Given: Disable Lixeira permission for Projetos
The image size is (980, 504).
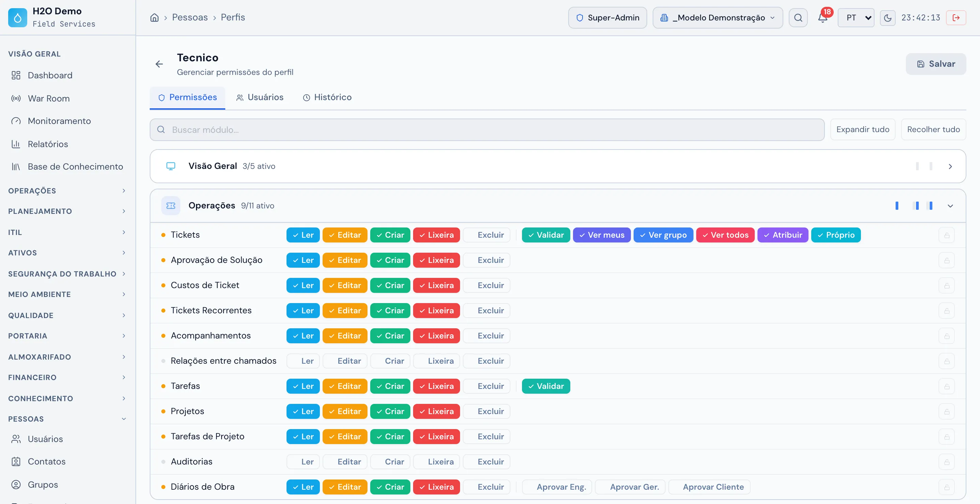Looking at the screenshot, I should [436, 411].
